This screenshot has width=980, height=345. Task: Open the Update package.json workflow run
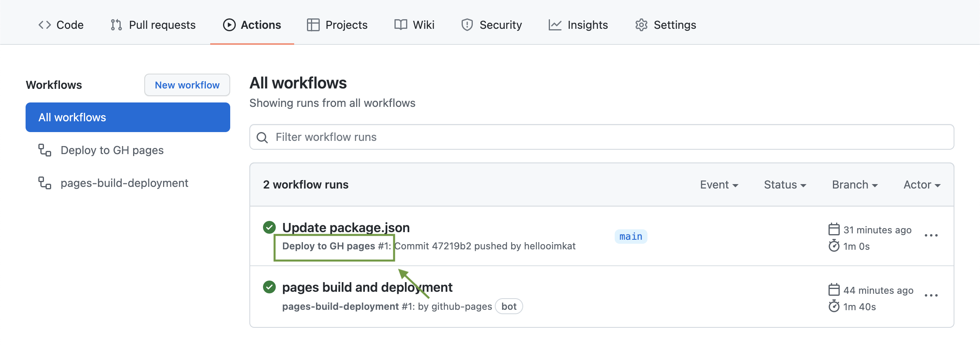point(346,227)
